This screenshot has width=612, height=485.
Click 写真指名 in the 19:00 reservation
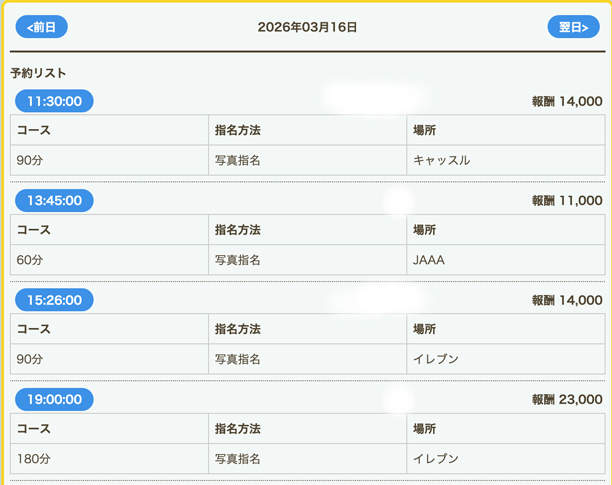point(238,459)
